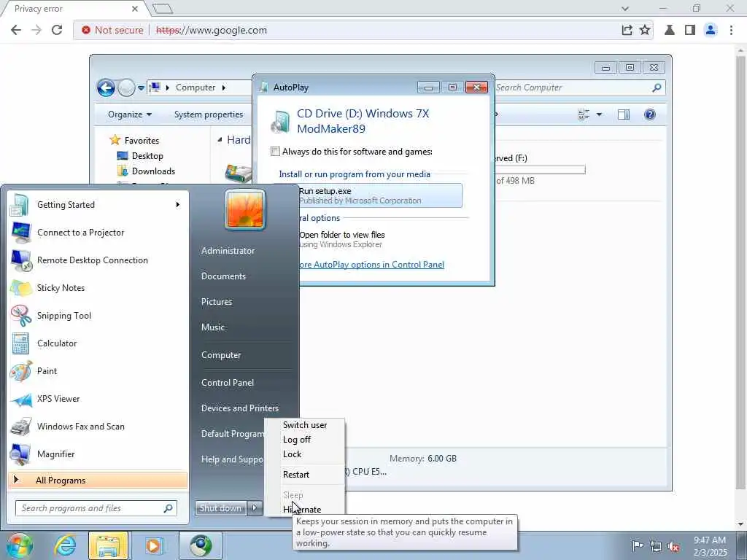Click the browser share icon
The height and width of the screenshot is (560, 747).
(x=627, y=30)
